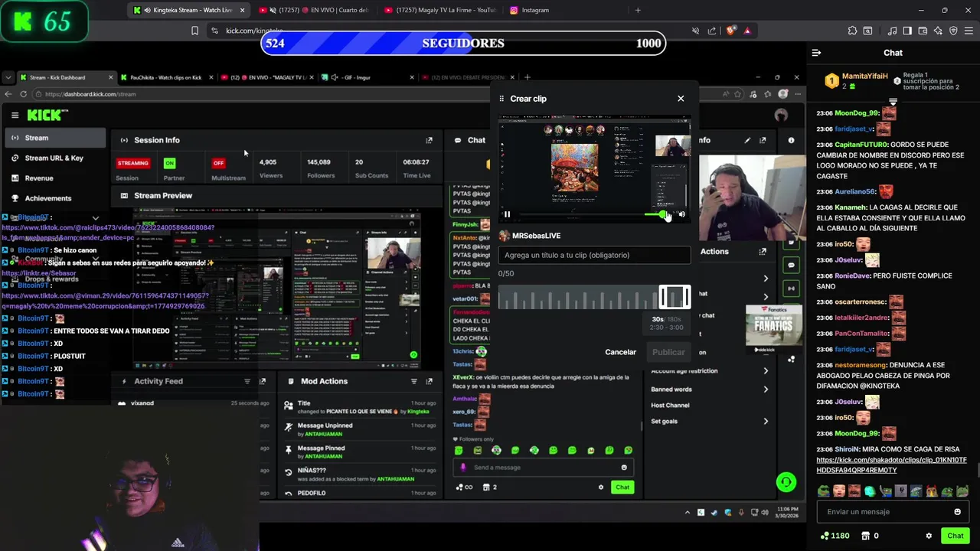Open the taskbar clock and date
The width and height of the screenshot is (980, 551).
pyautogui.click(x=788, y=512)
